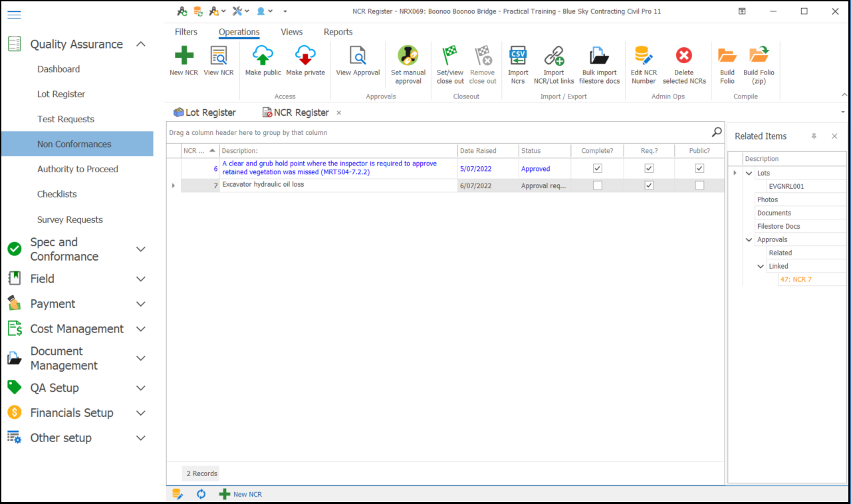Viewport: 851px width, 504px height.
Task: Open the Reports ribbon tab
Action: (338, 32)
